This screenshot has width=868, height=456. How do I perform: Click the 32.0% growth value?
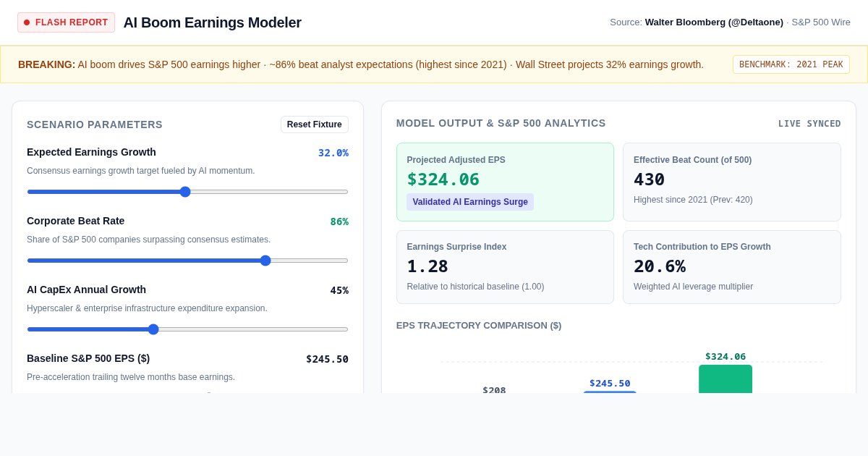click(x=333, y=153)
